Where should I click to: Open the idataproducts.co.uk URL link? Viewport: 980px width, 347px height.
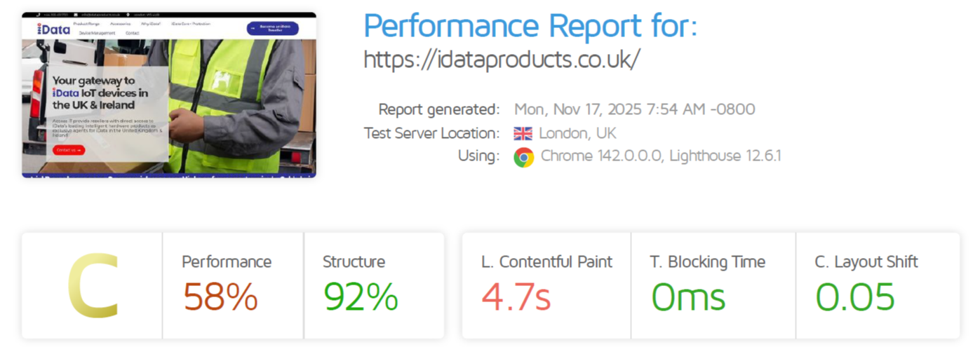(x=502, y=60)
